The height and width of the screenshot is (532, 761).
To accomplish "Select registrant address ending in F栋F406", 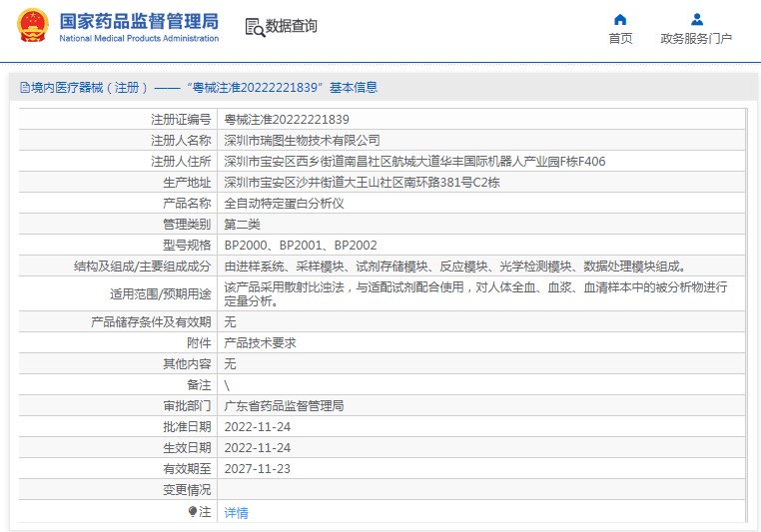I will [414, 162].
